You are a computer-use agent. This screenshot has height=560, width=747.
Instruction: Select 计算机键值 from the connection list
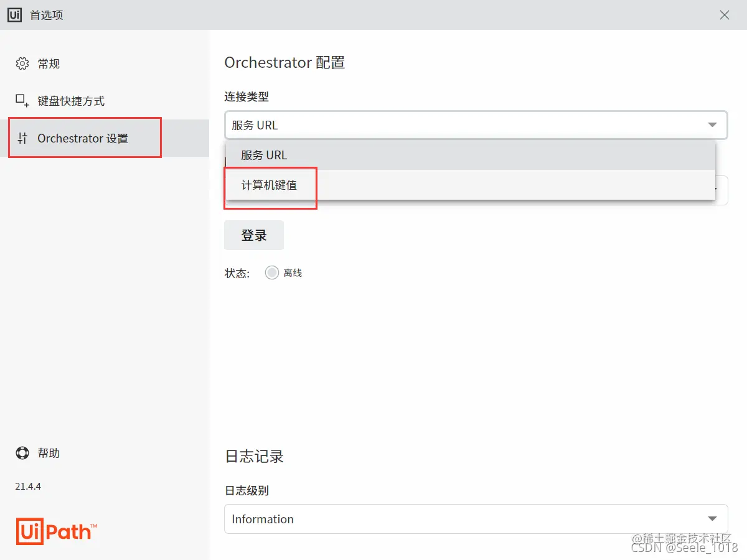click(x=270, y=185)
